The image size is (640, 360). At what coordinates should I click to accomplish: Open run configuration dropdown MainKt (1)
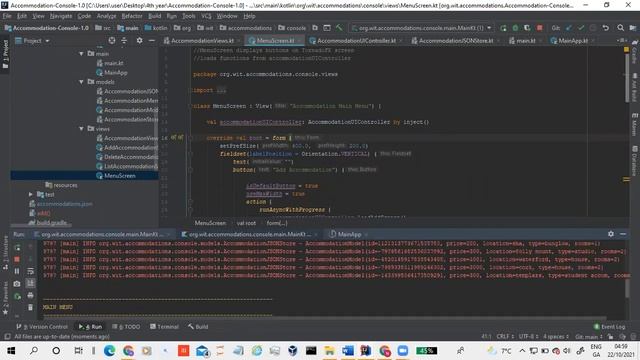pyautogui.click(x=421, y=28)
